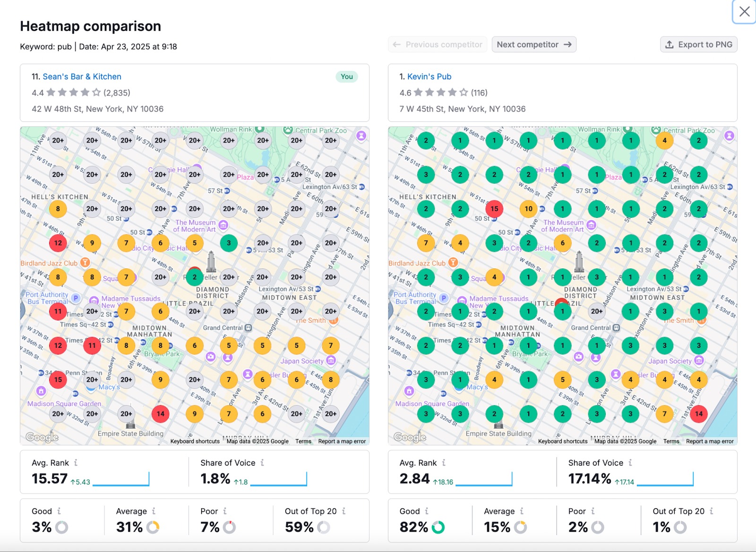Click the Out of Top 20 info icon on left panel
This screenshot has width=756, height=552.
coord(344,511)
